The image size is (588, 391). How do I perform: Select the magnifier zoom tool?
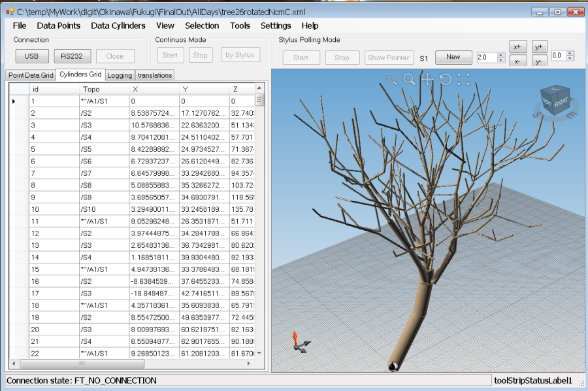tap(410, 80)
